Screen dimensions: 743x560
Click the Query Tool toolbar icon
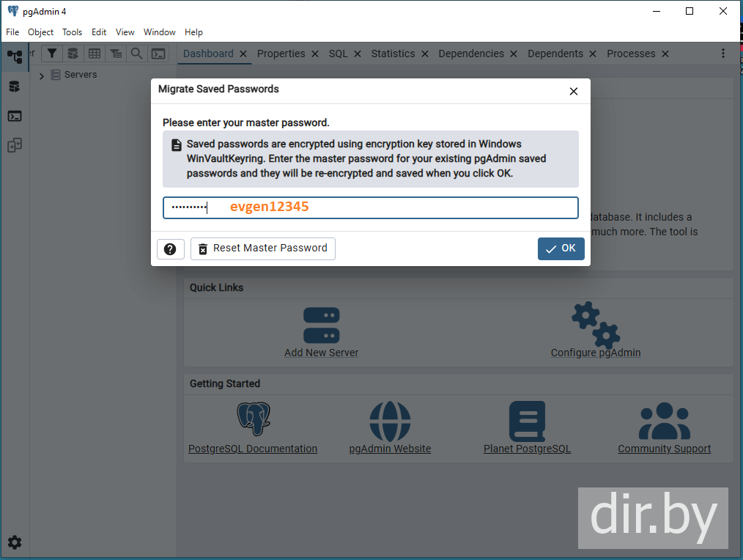pyautogui.click(x=73, y=54)
